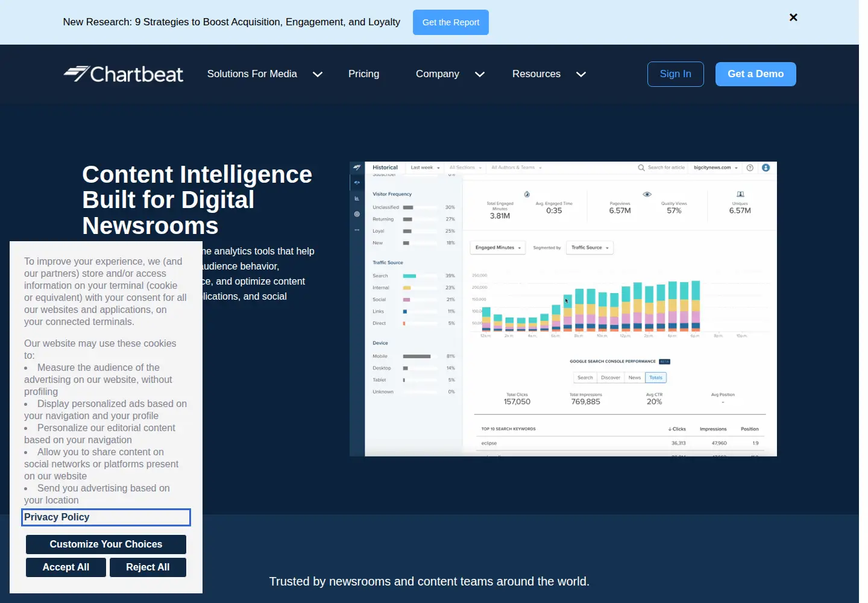868x603 pixels.
Task: Click Customize Your Choices for cookies
Action: coord(106,545)
